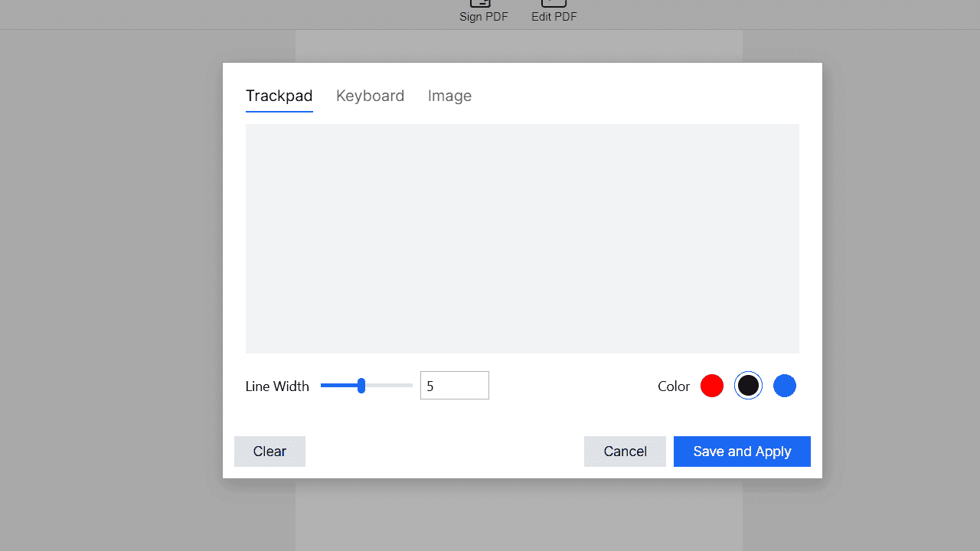Choose the blue color swatch
980x551 pixels.
point(785,386)
